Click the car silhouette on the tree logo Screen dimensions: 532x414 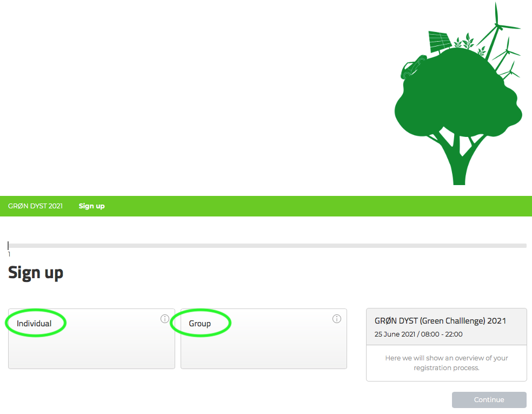pyautogui.click(x=413, y=67)
